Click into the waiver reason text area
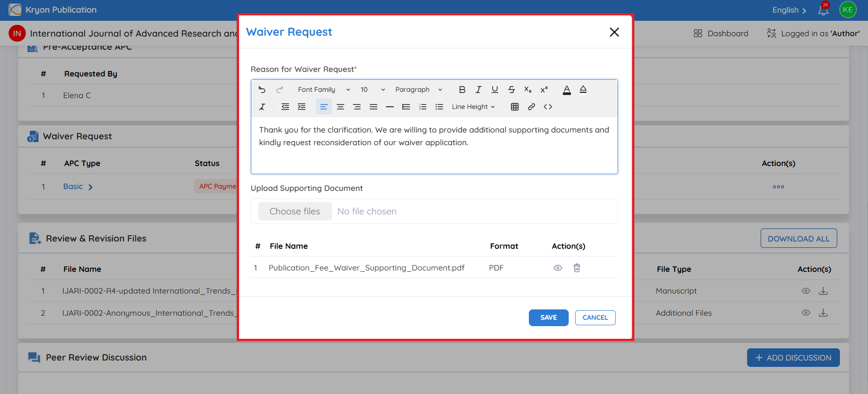 [x=434, y=145]
